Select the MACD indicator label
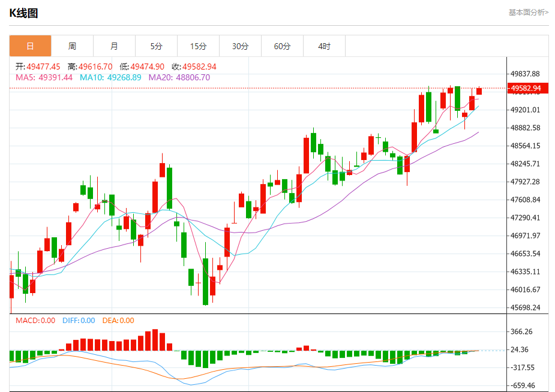The height and width of the screenshot is (392, 555). click(x=35, y=321)
